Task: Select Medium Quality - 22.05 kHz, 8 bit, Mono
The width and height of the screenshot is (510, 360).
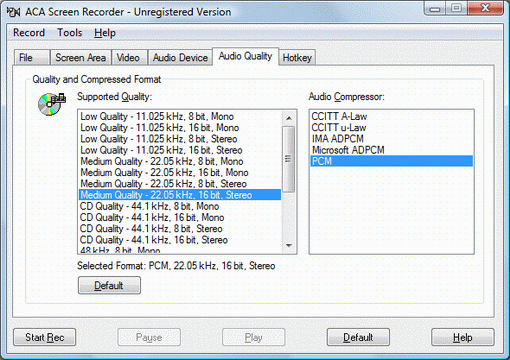Action: click(x=180, y=161)
